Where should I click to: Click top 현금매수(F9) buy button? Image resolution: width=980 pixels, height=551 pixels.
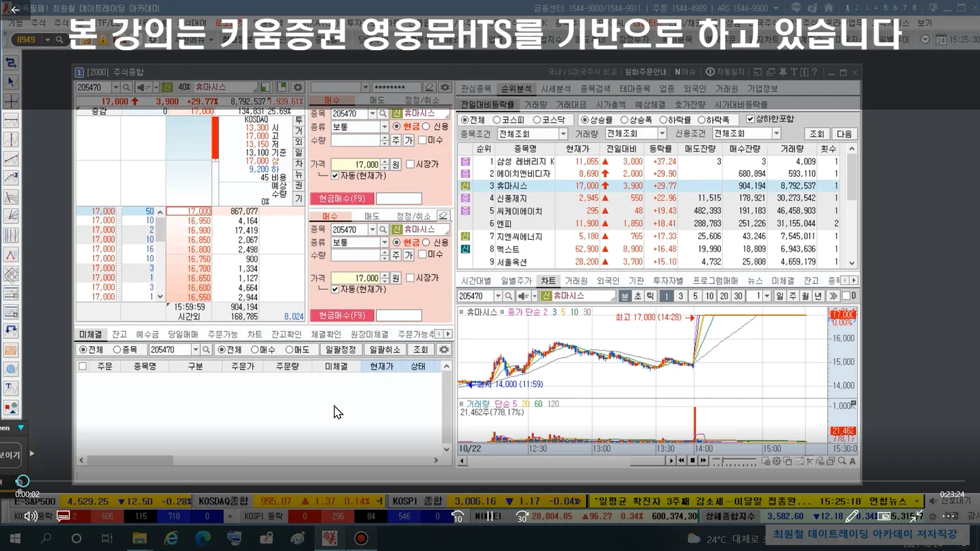tap(341, 199)
